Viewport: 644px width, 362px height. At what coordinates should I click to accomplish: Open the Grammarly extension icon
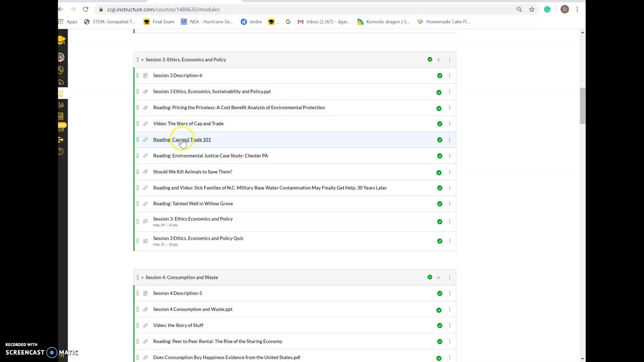point(547,9)
